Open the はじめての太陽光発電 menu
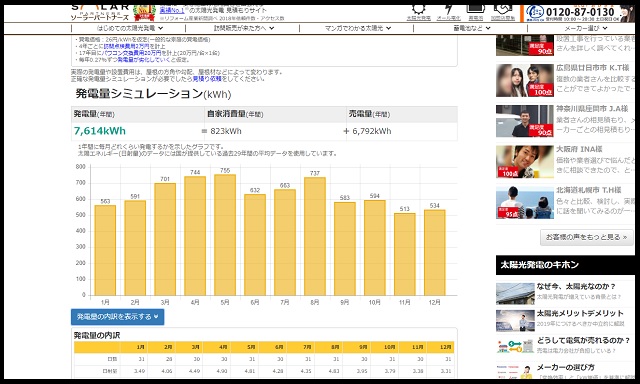Screen dimensions: 640x384 [x=130, y=28]
